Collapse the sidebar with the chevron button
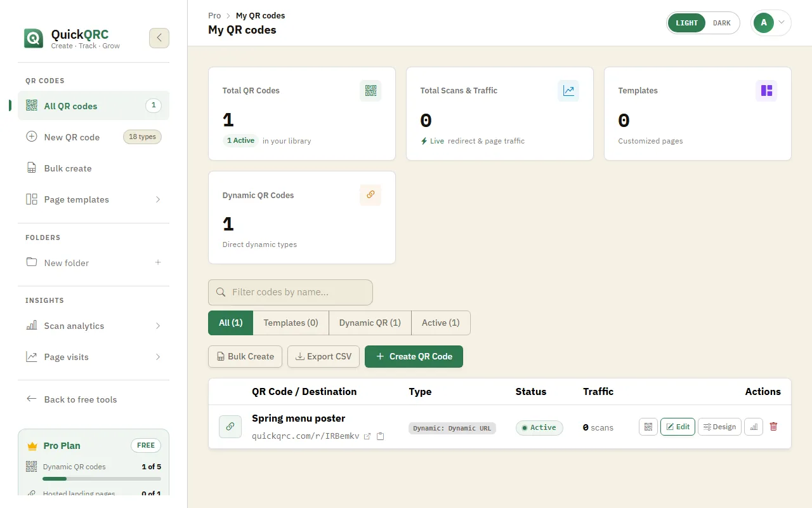This screenshot has width=812, height=508. coord(159,38)
